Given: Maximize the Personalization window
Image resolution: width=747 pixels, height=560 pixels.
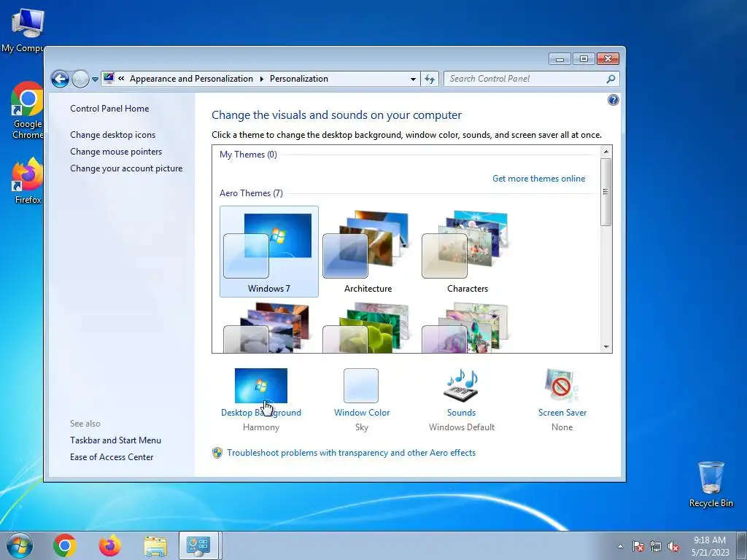Looking at the screenshot, I should pyautogui.click(x=584, y=58).
